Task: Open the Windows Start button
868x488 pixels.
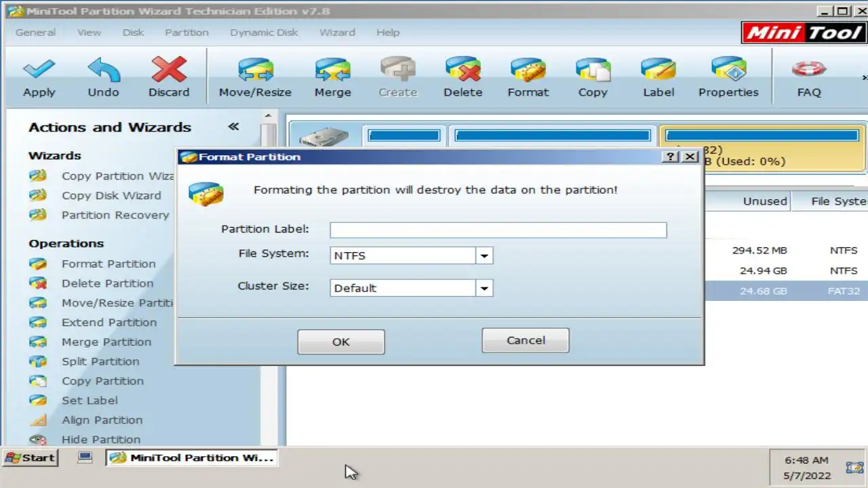Action: click(30, 457)
